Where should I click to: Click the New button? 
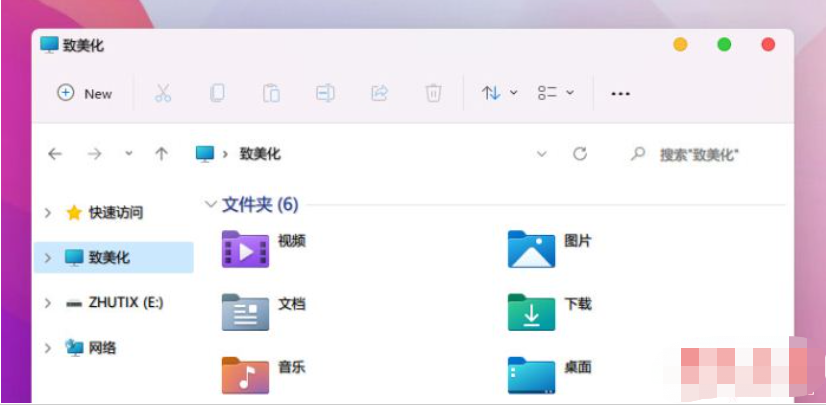pyautogui.click(x=85, y=93)
